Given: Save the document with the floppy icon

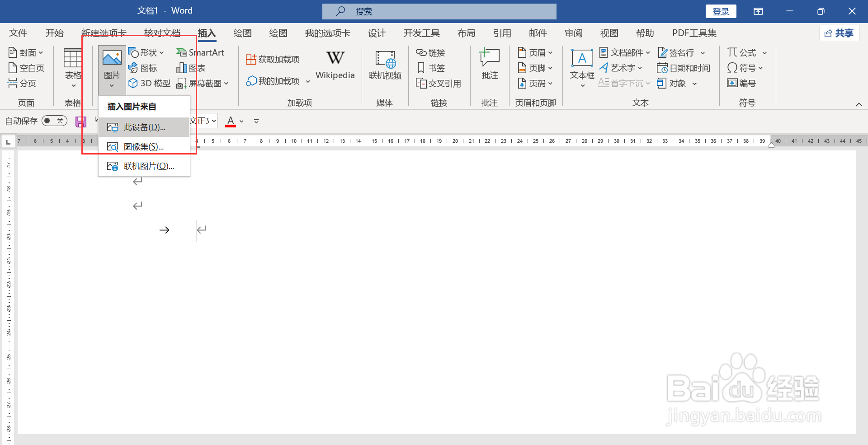Looking at the screenshot, I should tap(81, 122).
